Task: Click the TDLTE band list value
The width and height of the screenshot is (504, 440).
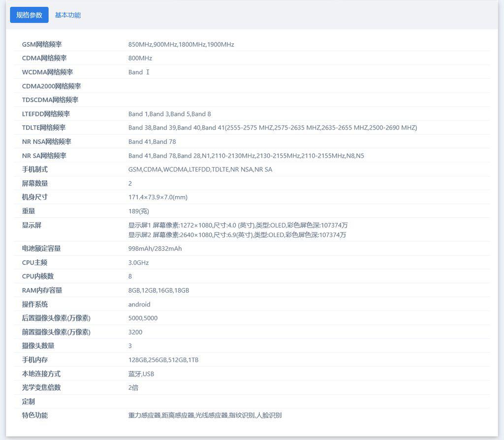Action: pyautogui.click(x=272, y=128)
